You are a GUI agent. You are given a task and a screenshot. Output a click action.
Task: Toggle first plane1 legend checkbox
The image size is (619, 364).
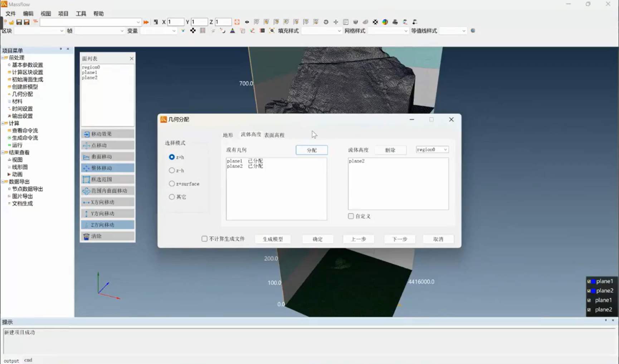click(x=589, y=281)
